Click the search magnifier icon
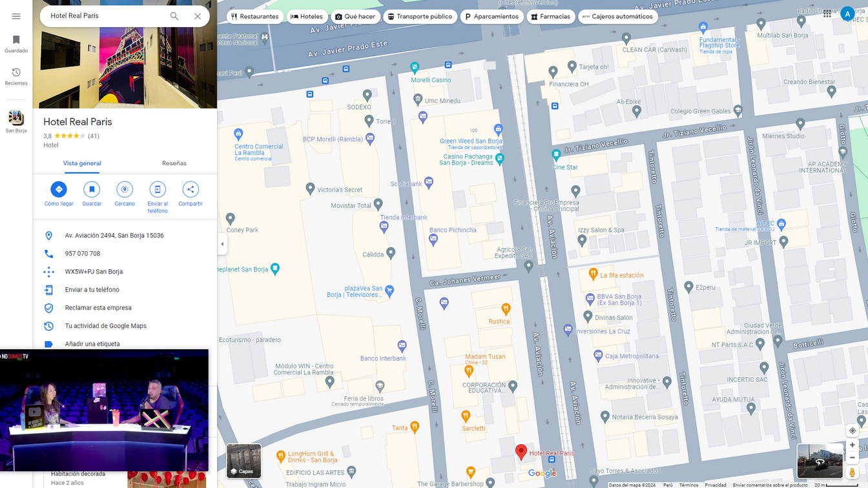 pos(174,16)
